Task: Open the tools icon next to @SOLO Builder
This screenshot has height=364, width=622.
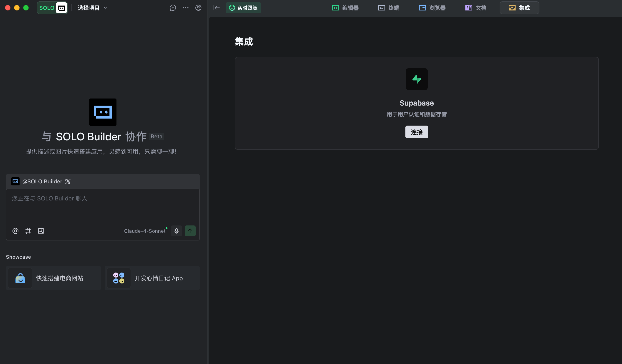Action: click(68, 182)
